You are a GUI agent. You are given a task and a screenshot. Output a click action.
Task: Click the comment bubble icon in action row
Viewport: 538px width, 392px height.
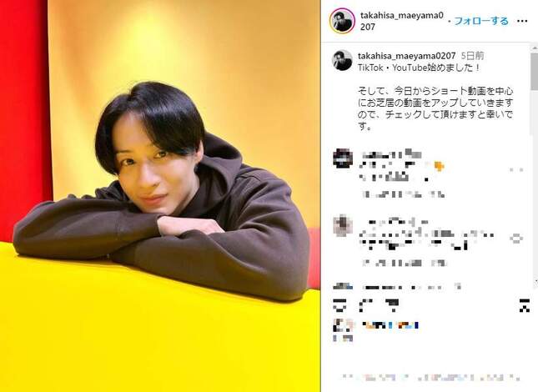365,305
